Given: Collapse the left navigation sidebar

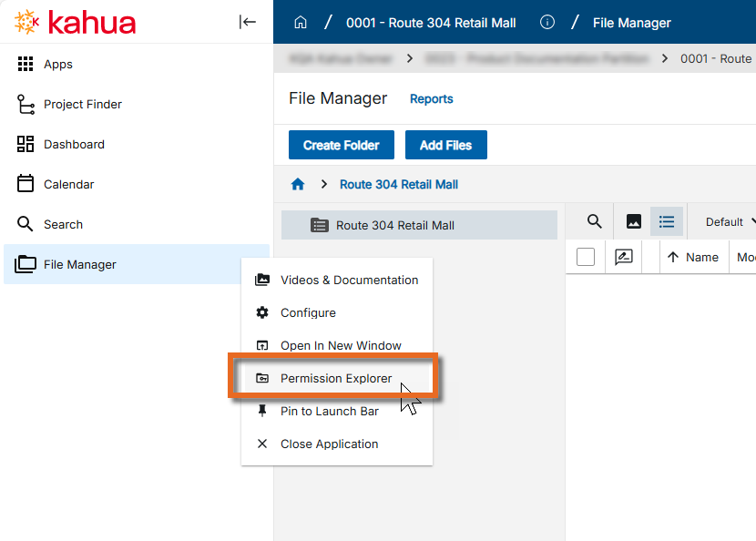Looking at the screenshot, I should point(248,22).
